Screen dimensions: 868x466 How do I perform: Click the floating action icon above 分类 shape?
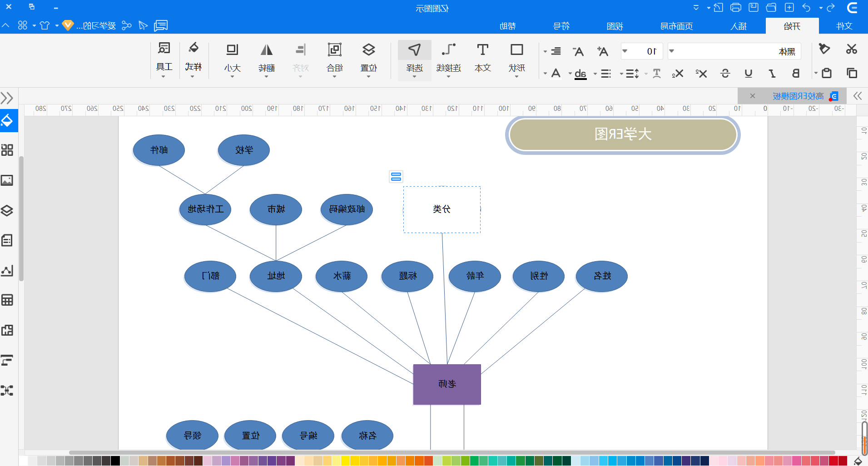(x=396, y=177)
